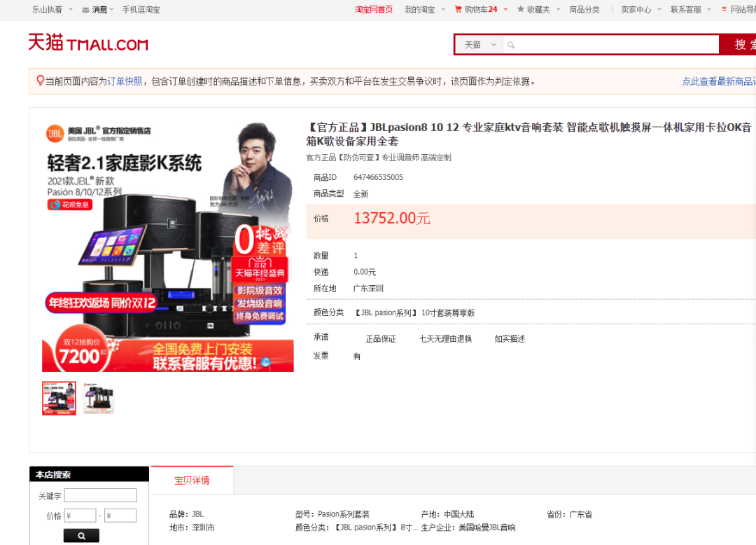756x545 pixels.
Task: Click 地市: 深圳市 attribute
Action: click(192, 527)
